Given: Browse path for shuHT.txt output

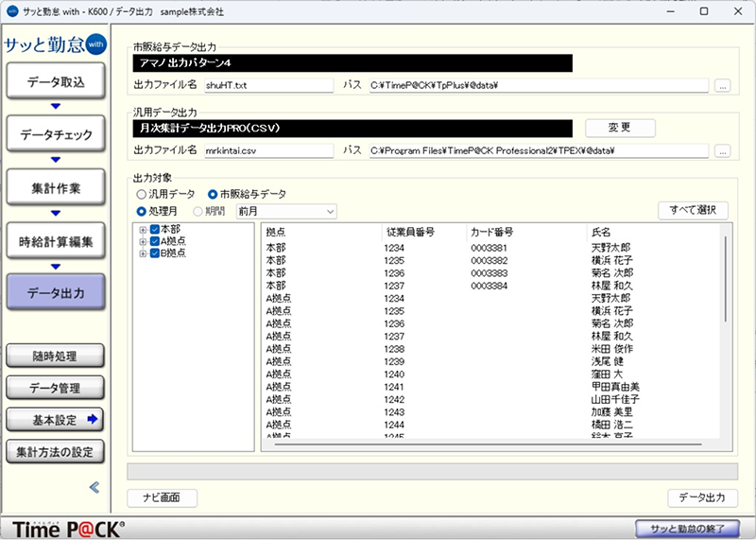Looking at the screenshot, I should pyautogui.click(x=722, y=86).
